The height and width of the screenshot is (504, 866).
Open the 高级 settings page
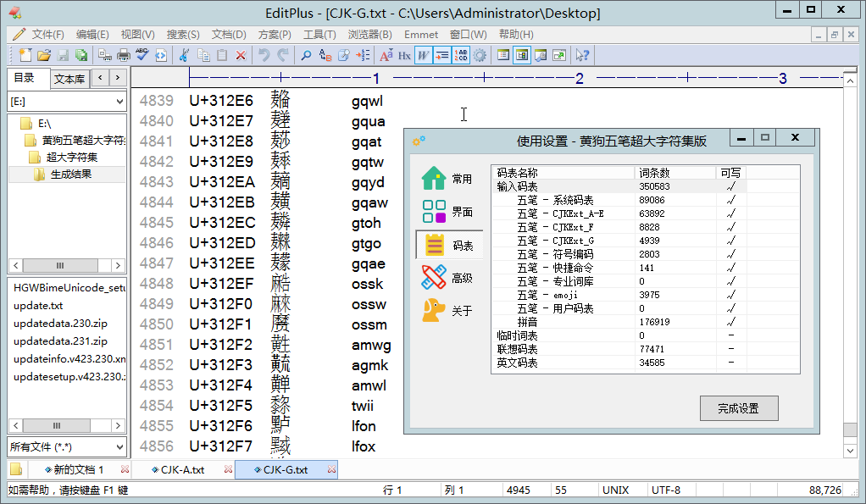(449, 278)
